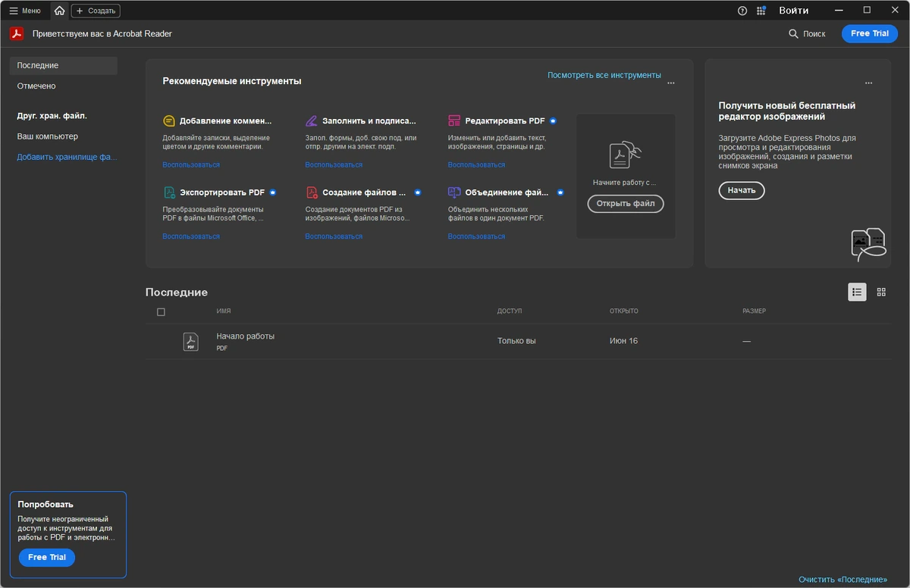The height and width of the screenshot is (588, 910).
Task: Click the Начать button
Action: click(742, 190)
